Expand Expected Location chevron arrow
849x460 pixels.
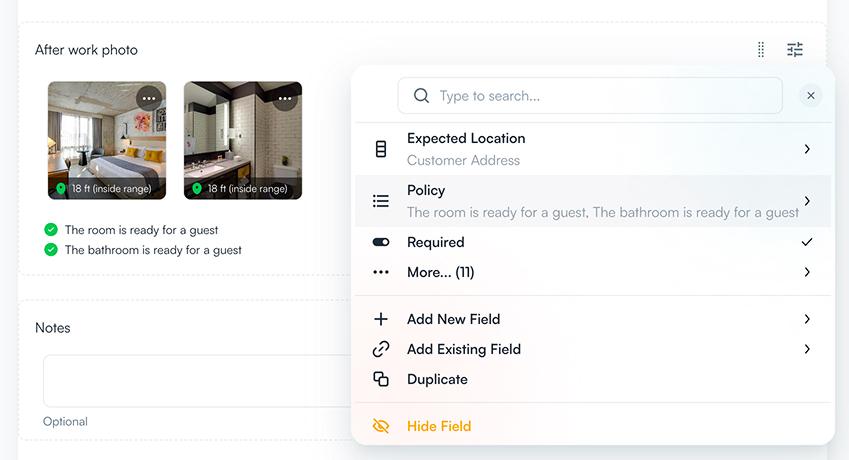tap(807, 149)
